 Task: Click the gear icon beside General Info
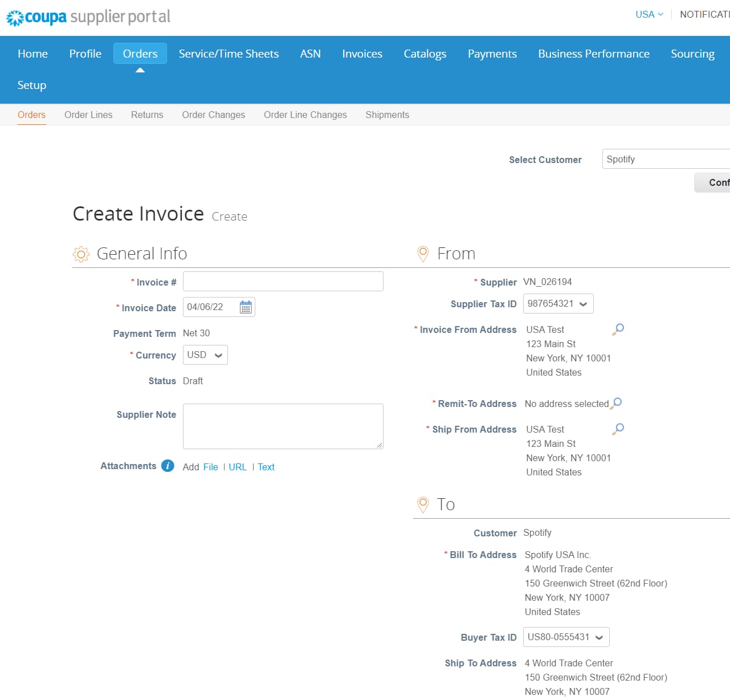81,254
